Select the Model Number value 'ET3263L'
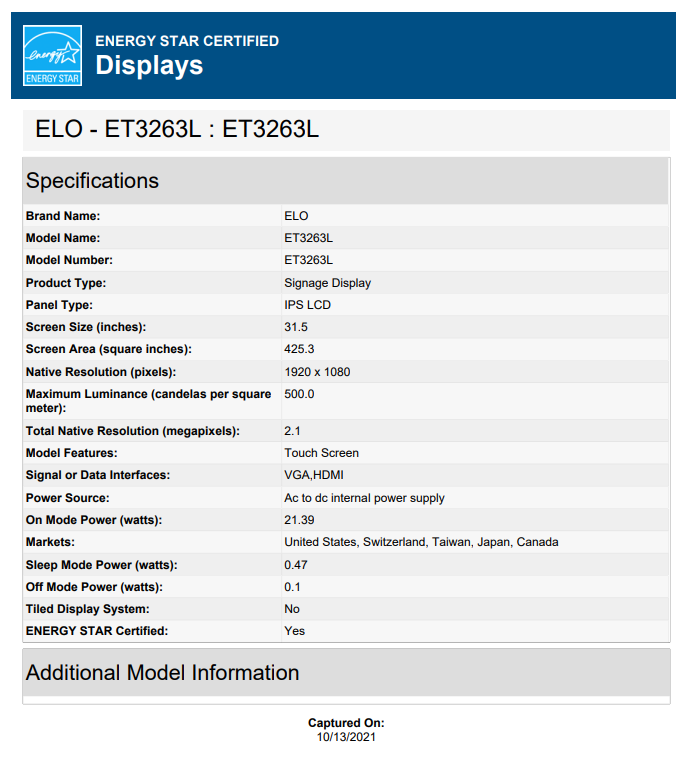Screen dimensions: 689x759 308,260
